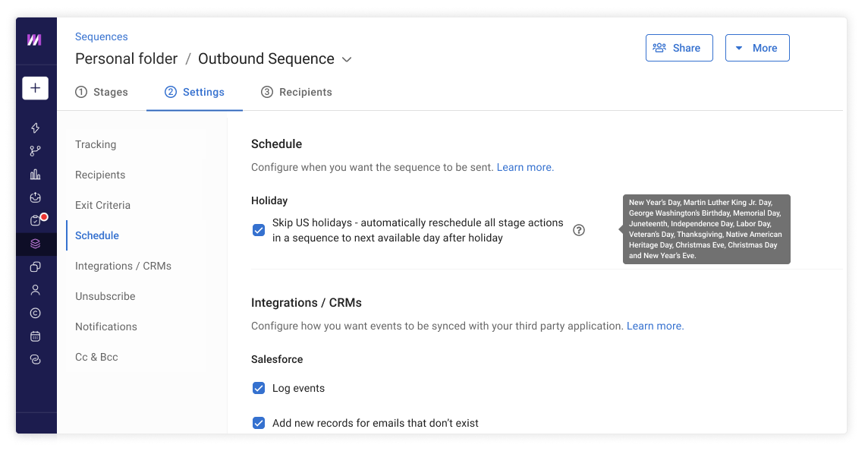The image size is (868, 451).
Task: Switch to the Stages tab
Action: pos(102,92)
